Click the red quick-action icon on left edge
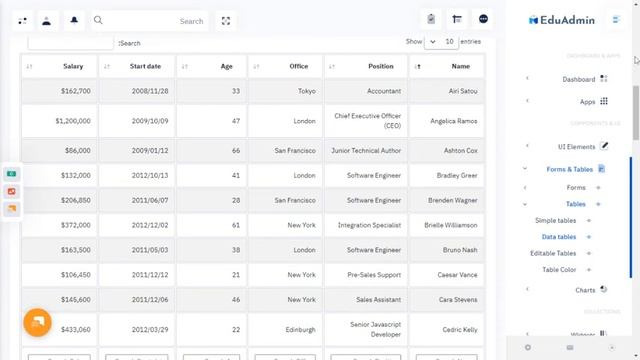 tap(11, 191)
